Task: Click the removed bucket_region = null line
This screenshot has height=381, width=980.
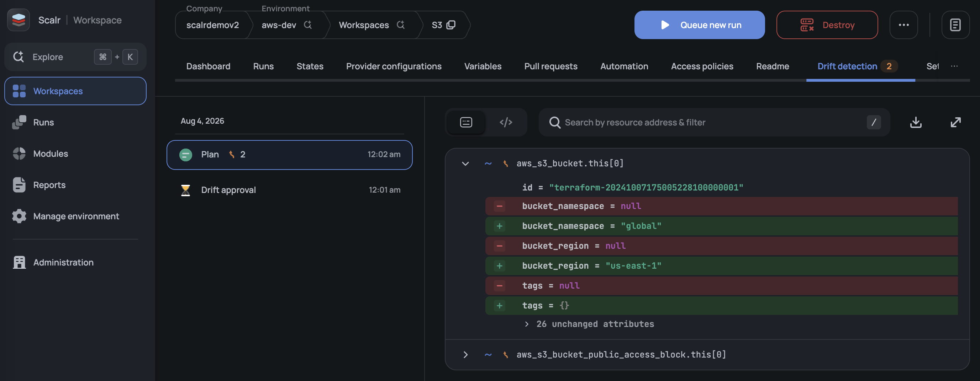Action: pyautogui.click(x=721, y=246)
